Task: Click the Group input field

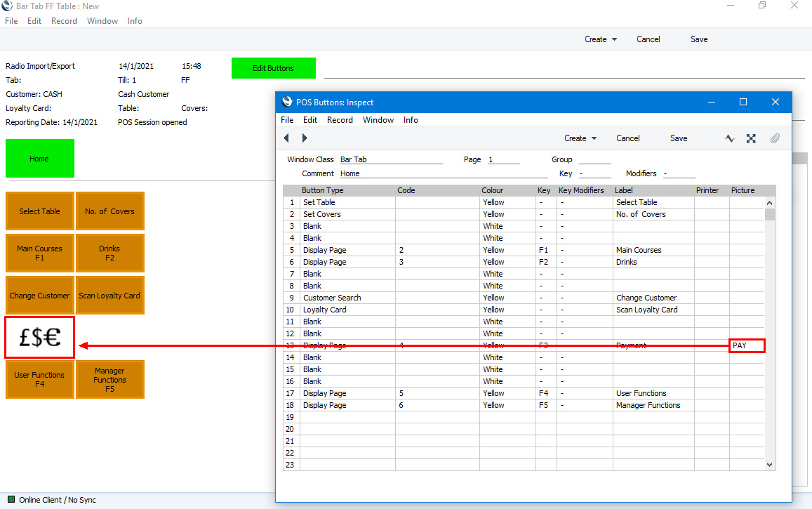Action: point(595,159)
